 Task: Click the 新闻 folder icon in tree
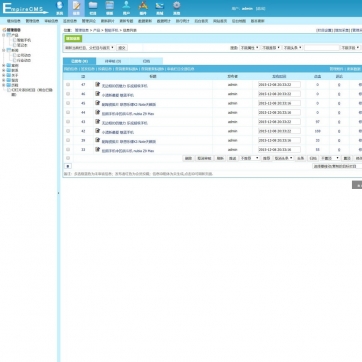click(8, 50)
